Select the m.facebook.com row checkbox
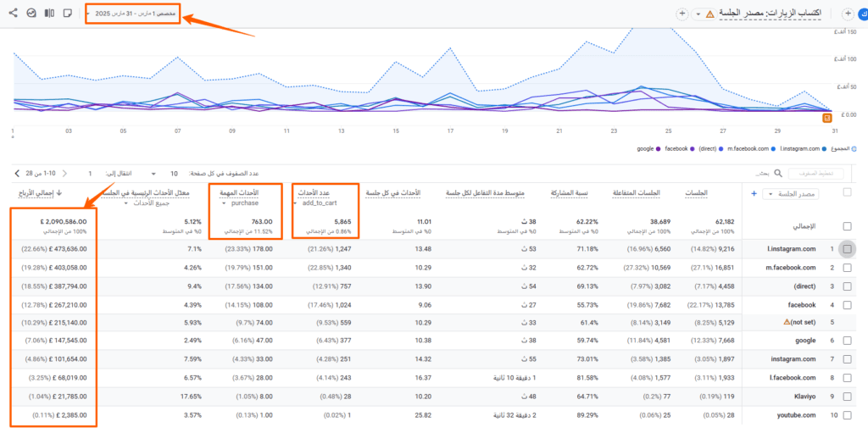This screenshot has width=868, height=433. (x=847, y=268)
